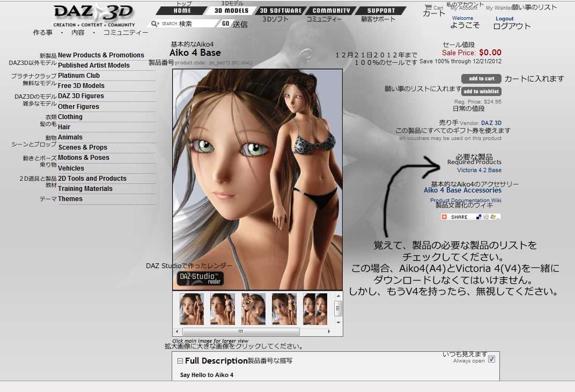Open the SUPPORT tab
The height and width of the screenshot is (392, 575).
381,11
